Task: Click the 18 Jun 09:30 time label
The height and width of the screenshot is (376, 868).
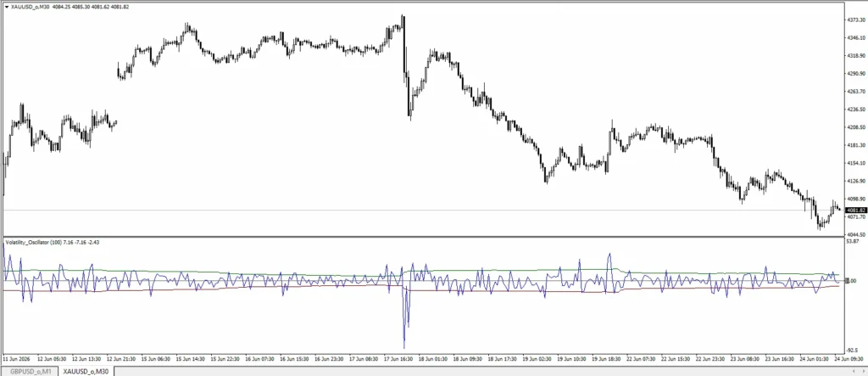Action: pos(468,359)
